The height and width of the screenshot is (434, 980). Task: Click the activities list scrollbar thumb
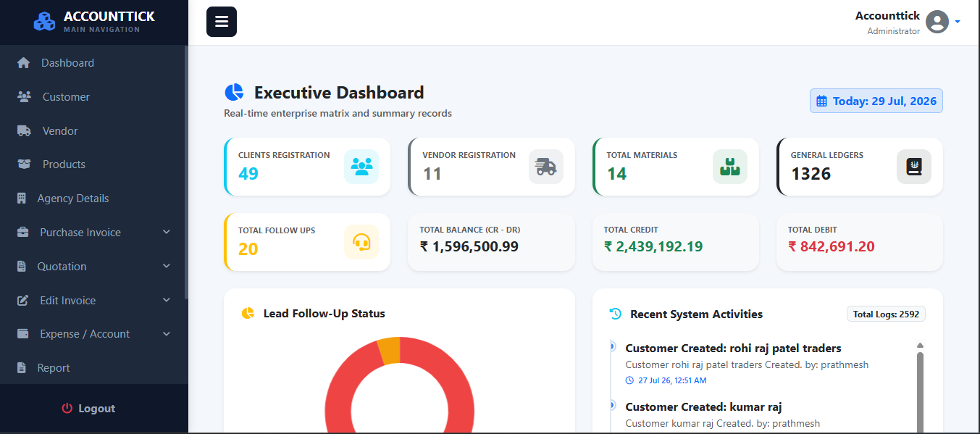(921, 392)
